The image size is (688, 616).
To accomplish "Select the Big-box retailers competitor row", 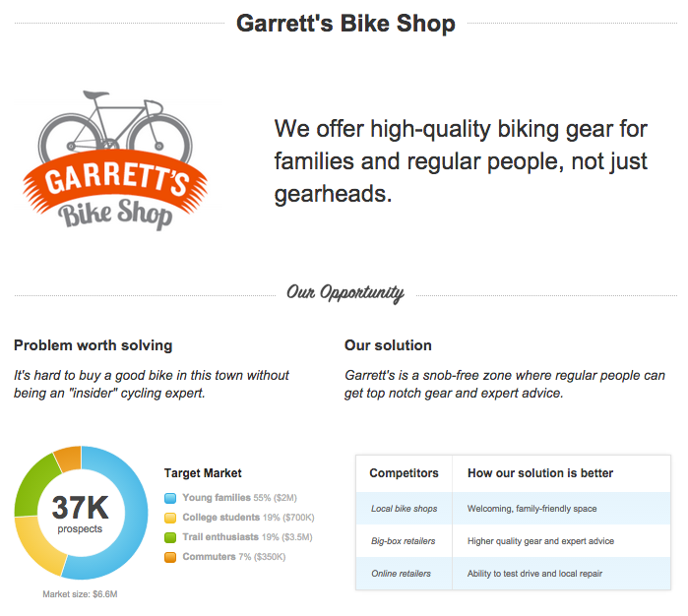I will [x=514, y=541].
